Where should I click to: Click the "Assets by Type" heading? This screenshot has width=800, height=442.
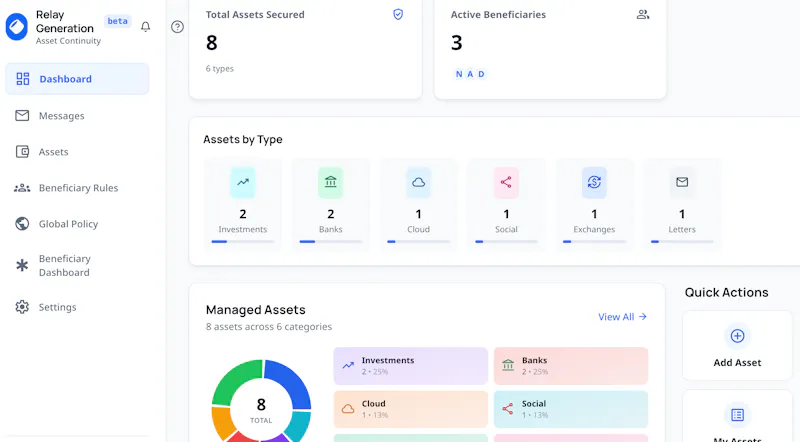point(243,139)
